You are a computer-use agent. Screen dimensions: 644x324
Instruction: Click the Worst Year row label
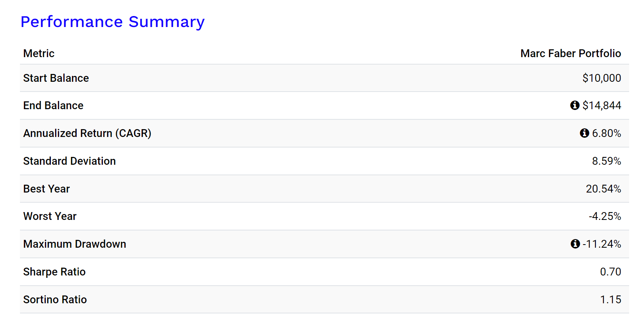click(50, 216)
